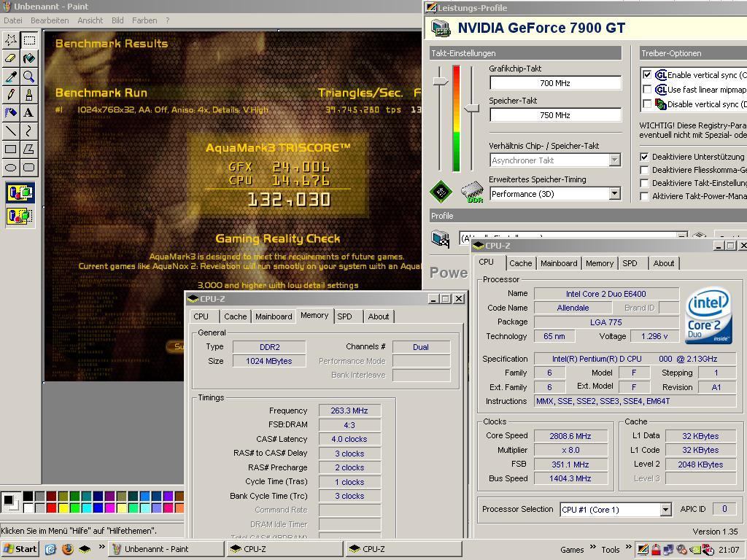Click the second CPU-Z taskbar button
The height and width of the screenshot is (560, 747).
[x=403, y=549]
